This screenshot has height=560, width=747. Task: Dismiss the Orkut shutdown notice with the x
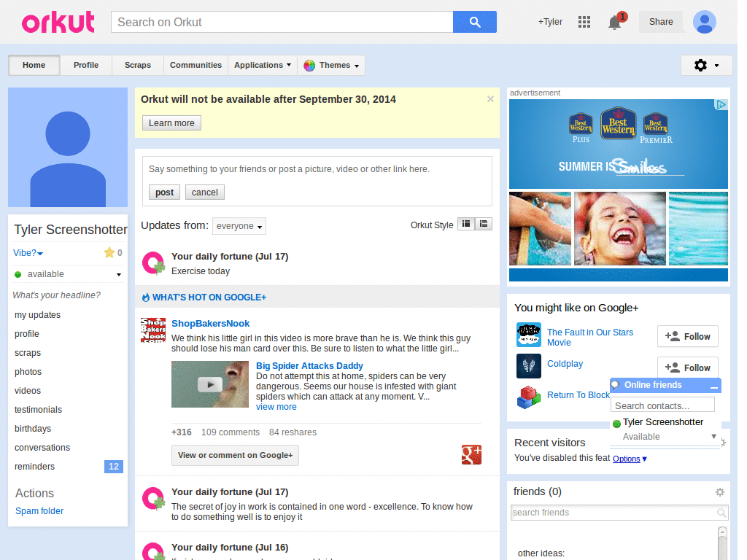[490, 98]
